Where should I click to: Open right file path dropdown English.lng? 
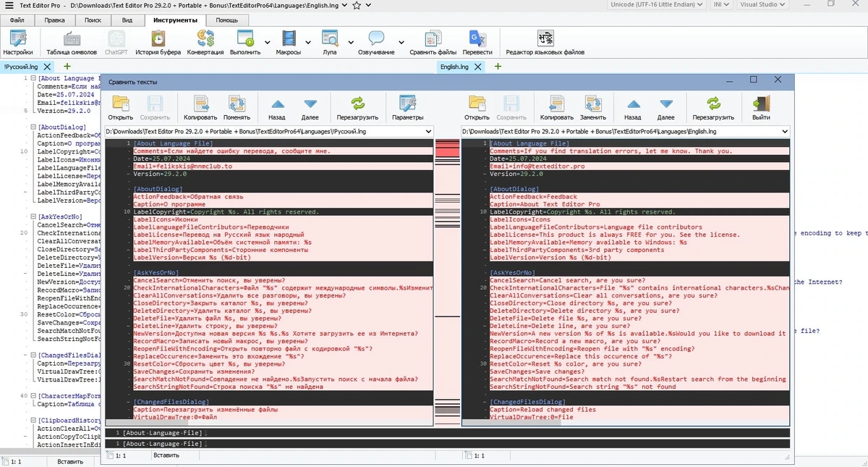(x=784, y=132)
